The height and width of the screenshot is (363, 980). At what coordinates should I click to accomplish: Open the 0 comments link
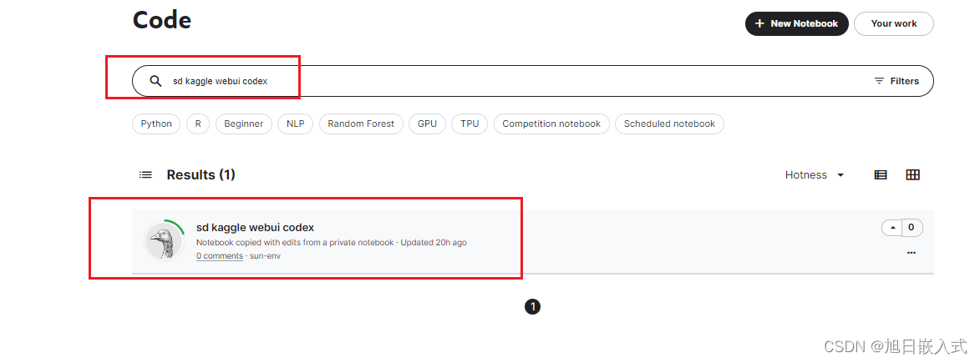click(220, 256)
